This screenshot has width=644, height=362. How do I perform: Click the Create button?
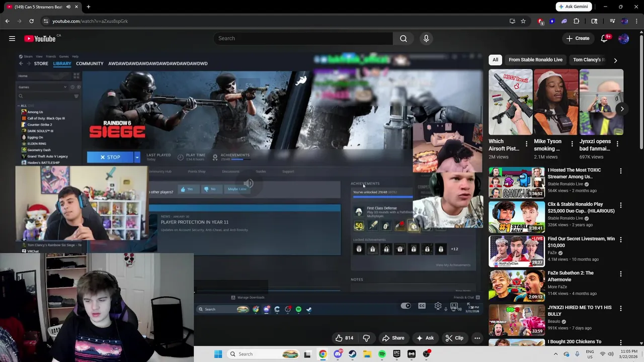pos(578,38)
